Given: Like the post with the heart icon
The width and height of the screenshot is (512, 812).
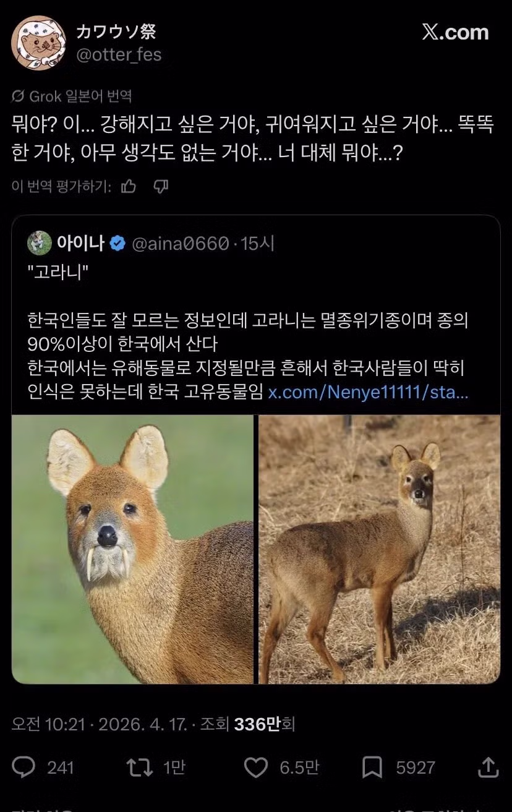Looking at the screenshot, I should [255, 767].
